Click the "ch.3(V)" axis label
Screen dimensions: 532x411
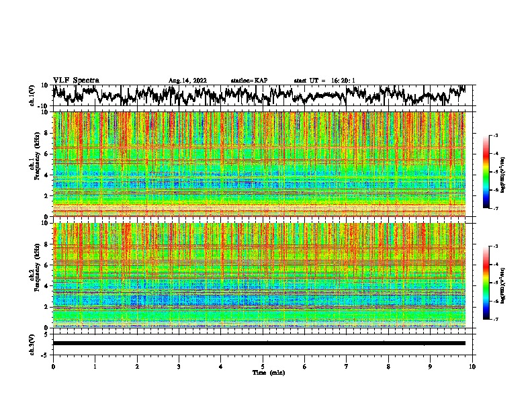click(32, 345)
